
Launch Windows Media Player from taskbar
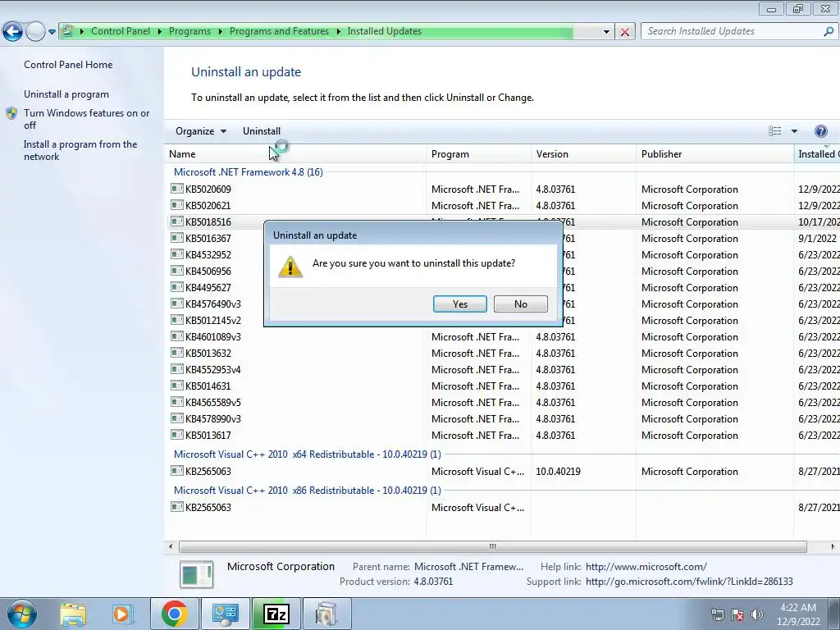(x=121, y=614)
